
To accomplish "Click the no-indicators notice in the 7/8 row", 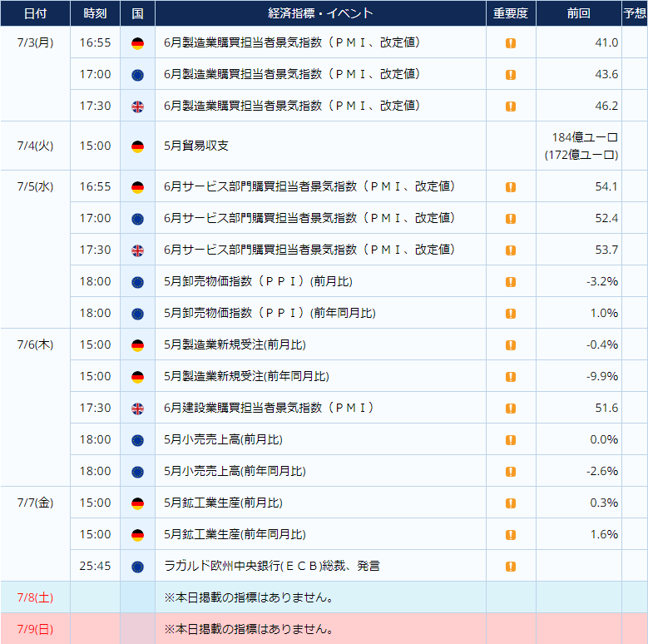I will click(249, 597).
